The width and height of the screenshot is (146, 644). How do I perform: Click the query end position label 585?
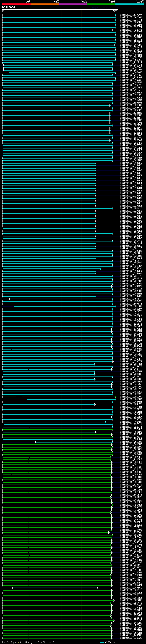coord(115,11)
